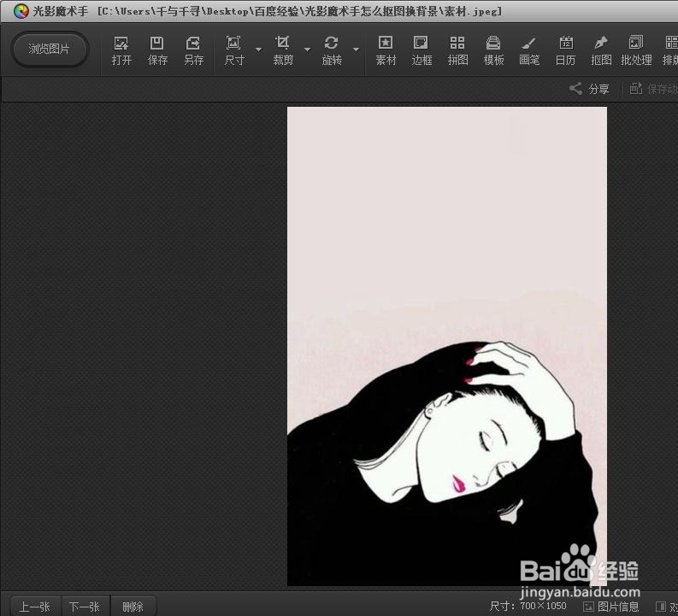The width and height of the screenshot is (678, 616).
Task: Open the 抠图 cutout tool
Action: [601, 50]
